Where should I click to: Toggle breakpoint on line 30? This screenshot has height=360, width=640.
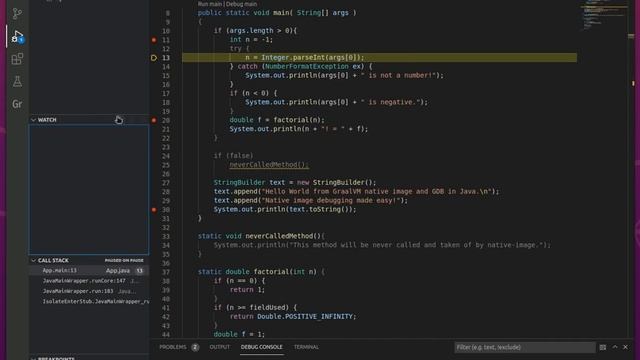point(154,210)
